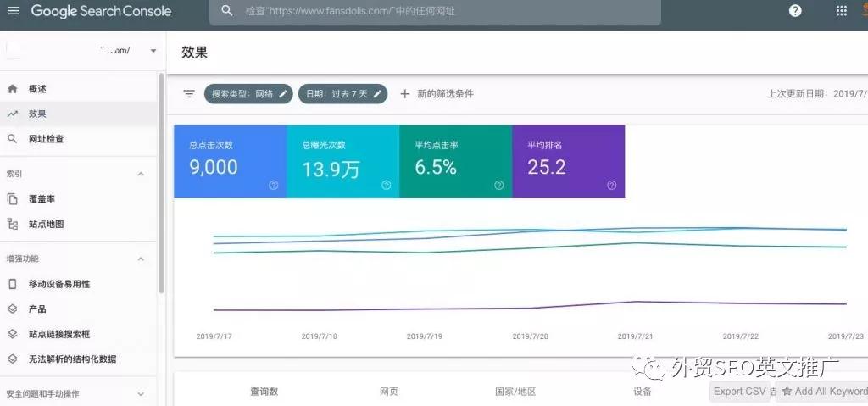Toggle the 平均点击率 metric card
The height and width of the screenshot is (406, 868).
point(455,161)
